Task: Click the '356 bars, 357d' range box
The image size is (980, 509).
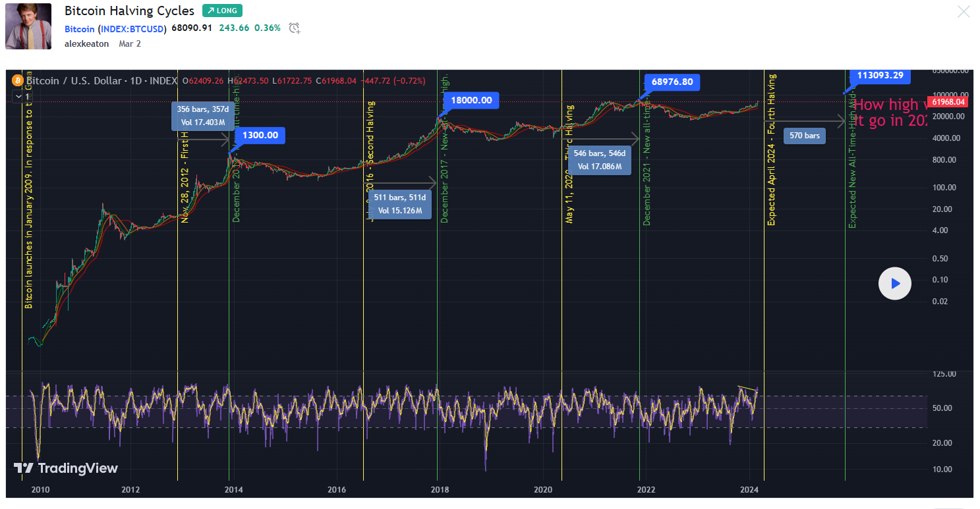Action: point(202,115)
